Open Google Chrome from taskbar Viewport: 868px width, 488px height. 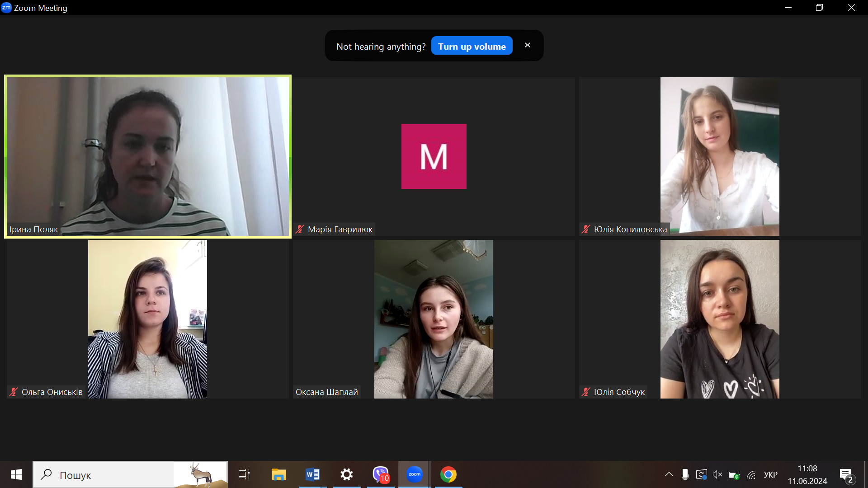(448, 474)
